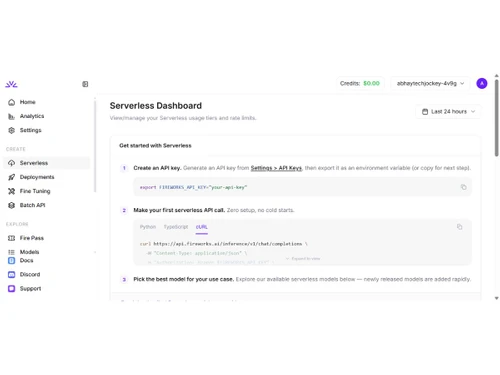Copy the curl code snippet

tap(459, 227)
